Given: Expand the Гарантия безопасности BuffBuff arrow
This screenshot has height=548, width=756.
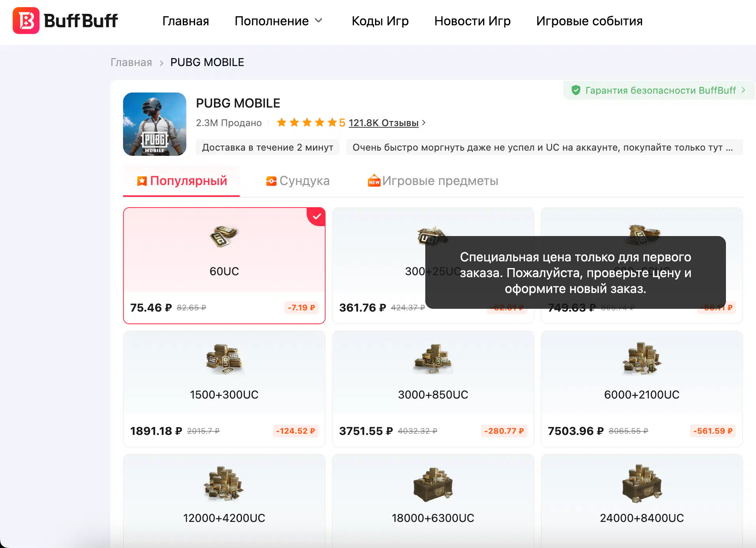Looking at the screenshot, I should click(743, 90).
